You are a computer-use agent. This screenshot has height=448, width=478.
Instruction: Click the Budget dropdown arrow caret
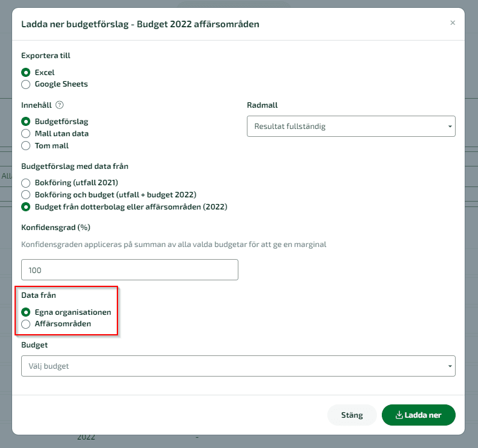tap(450, 366)
